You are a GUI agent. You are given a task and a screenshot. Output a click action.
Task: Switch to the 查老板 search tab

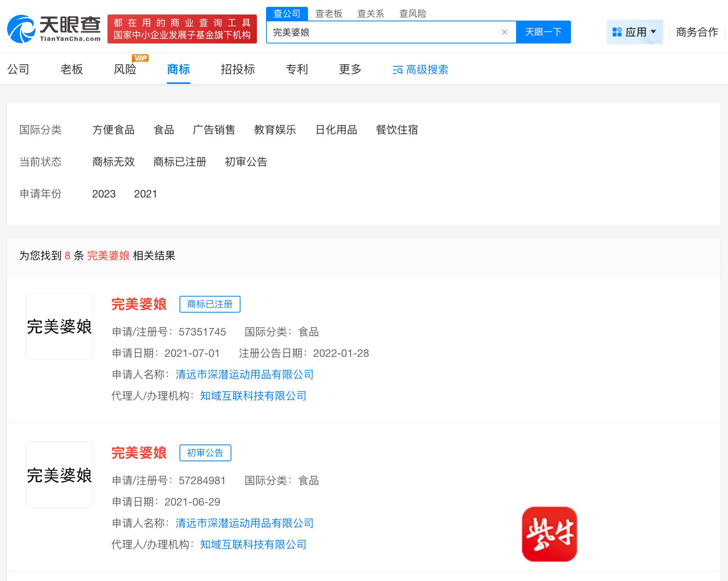click(329, 14)
